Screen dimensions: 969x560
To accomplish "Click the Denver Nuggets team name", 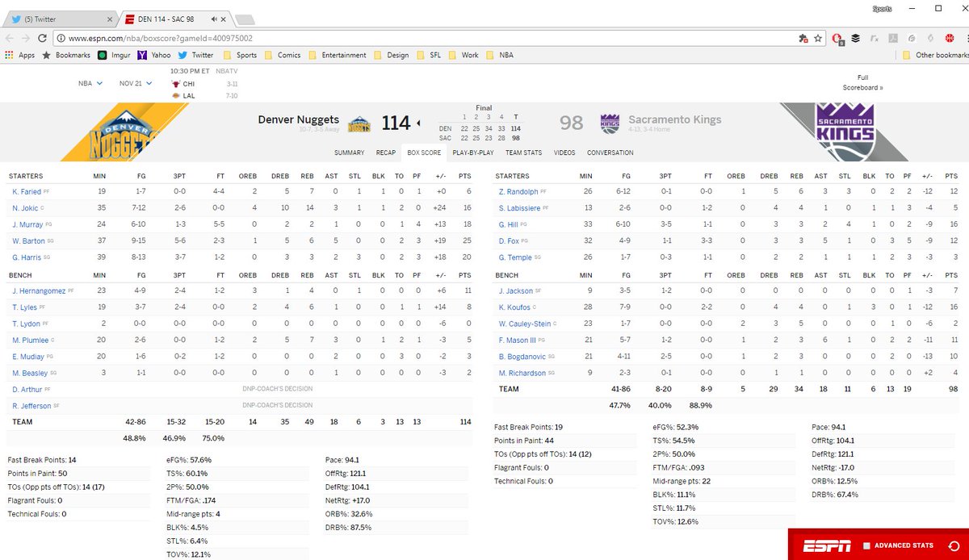I will pos(299,119).
